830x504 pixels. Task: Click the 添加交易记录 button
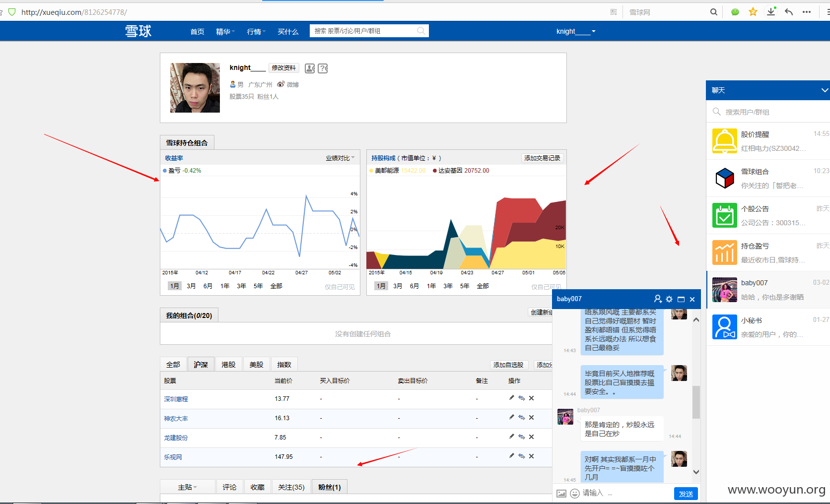coord(542,158)
